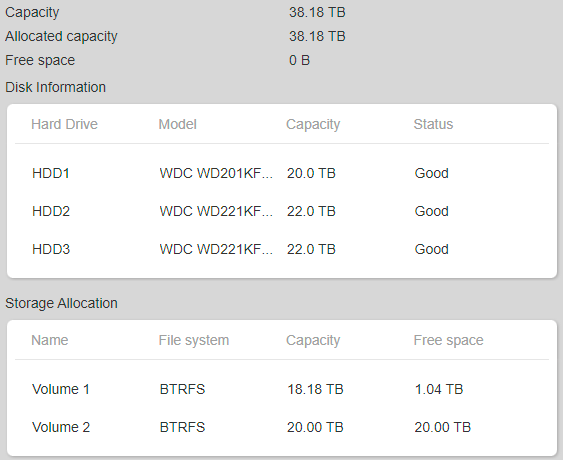
Task: Select the Volume 2 row
Action: [x=282, y=427]
